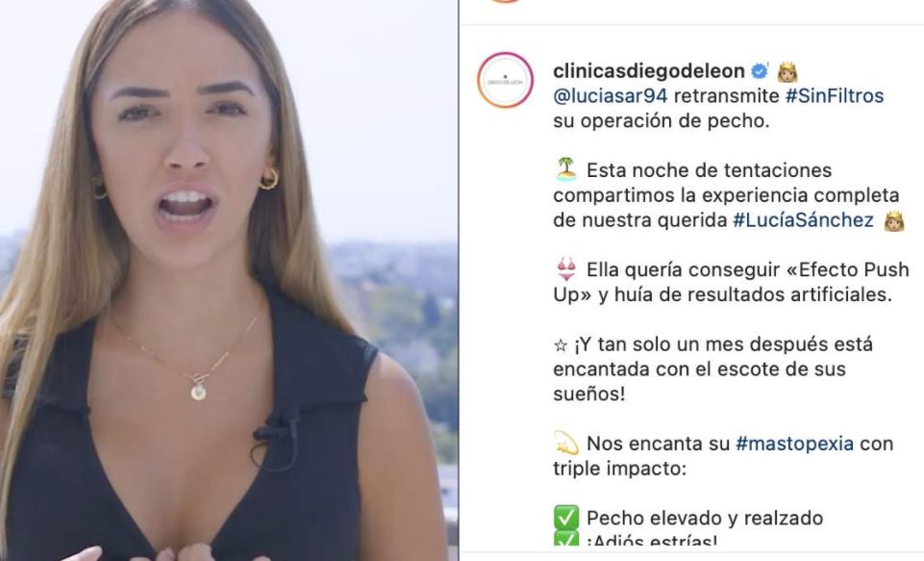Click the pink bikini emoji

click(x=566, y=269)
